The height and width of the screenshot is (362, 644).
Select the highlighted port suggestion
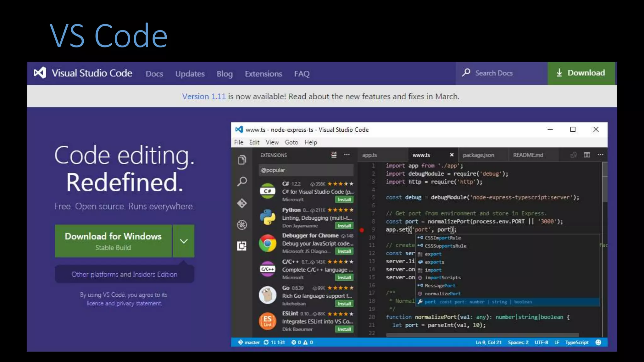tap(508, 302)
